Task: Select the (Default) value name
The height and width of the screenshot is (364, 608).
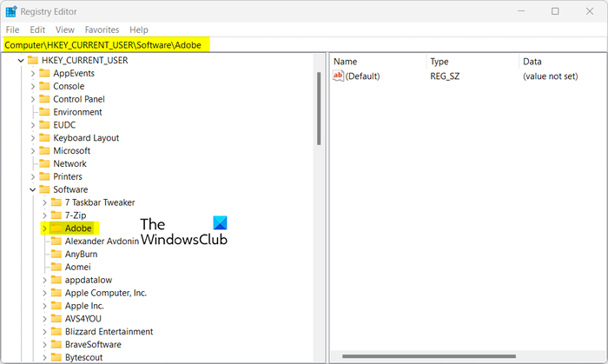Action: (x=362, y=76)
